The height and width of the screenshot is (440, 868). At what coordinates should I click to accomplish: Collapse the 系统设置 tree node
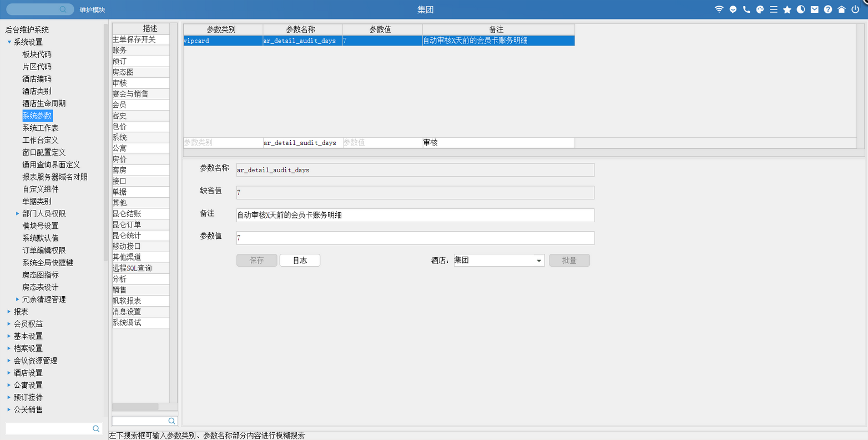point(9,42)
